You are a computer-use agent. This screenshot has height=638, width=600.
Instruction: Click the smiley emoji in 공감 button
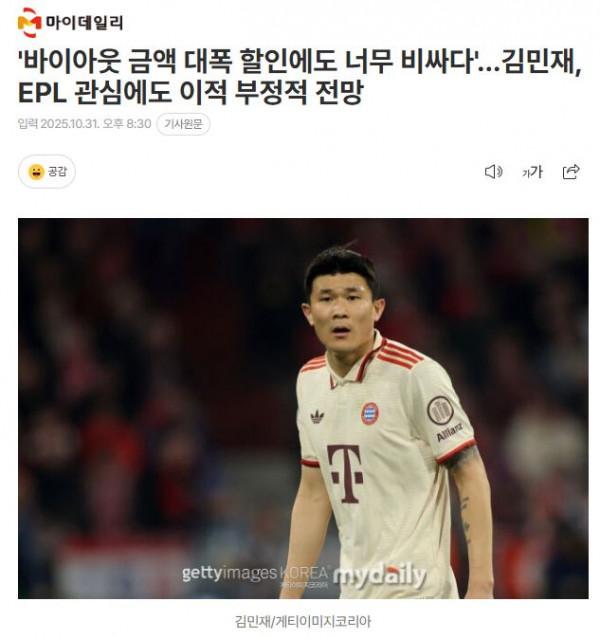[x=36, y=172]
